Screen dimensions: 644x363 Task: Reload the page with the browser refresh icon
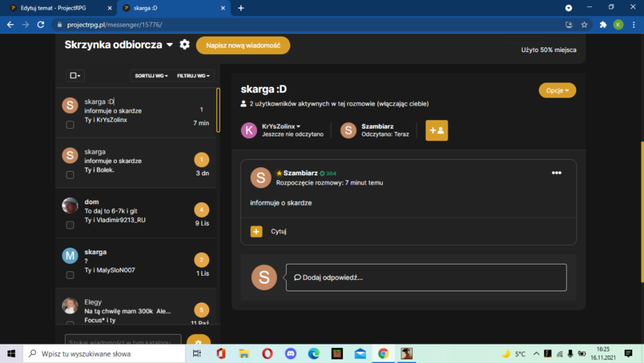point(41,24)
